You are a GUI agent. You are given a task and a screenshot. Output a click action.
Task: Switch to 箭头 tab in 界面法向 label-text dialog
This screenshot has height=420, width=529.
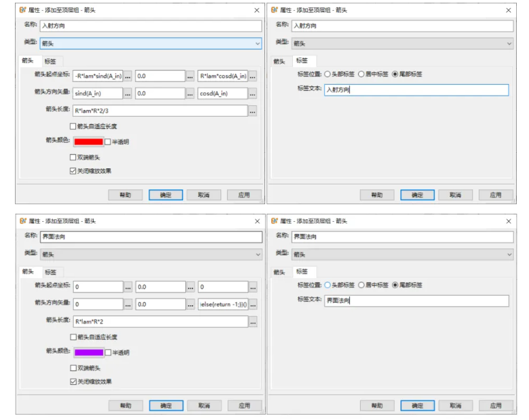point(279,271)
